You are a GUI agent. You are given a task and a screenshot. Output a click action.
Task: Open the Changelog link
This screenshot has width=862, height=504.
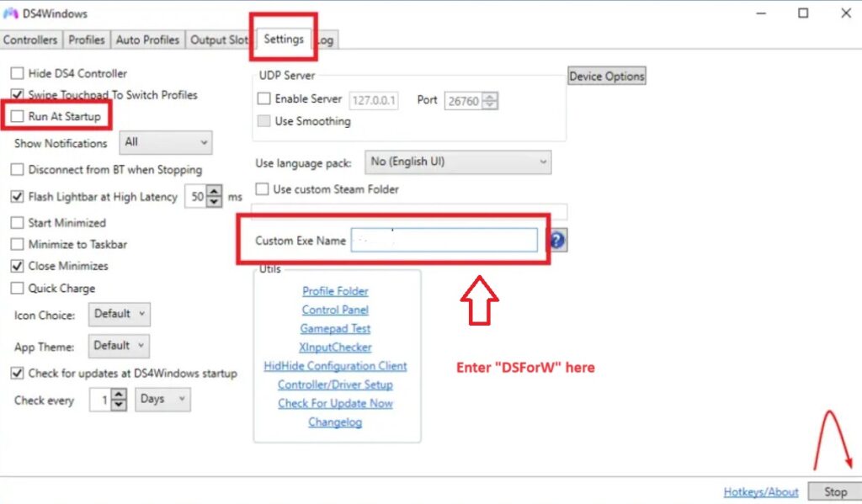pyautogui.click(x=335, y=422)
